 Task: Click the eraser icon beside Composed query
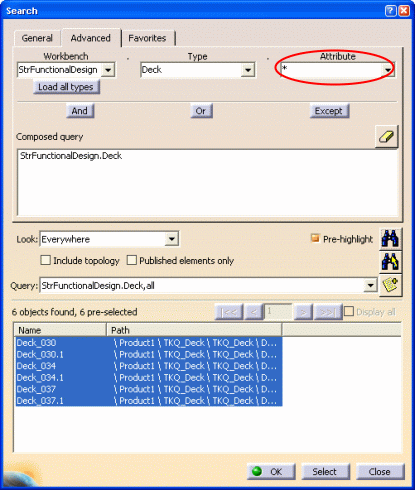pyautogui.click(x=387, y=137)
